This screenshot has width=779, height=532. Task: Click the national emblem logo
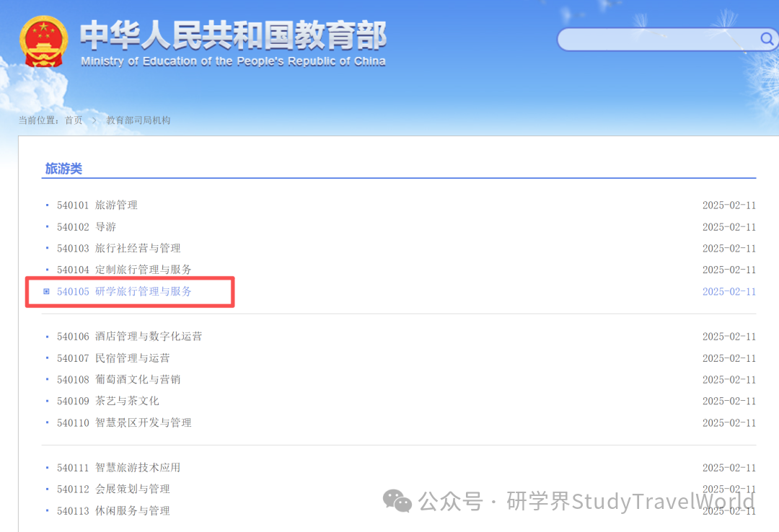coord(44,42)
